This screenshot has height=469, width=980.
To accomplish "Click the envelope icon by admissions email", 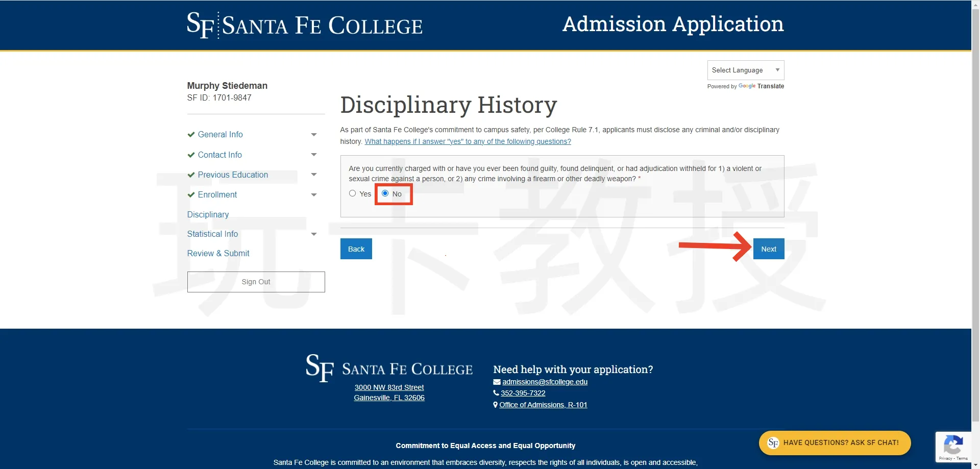I will 497,382.
